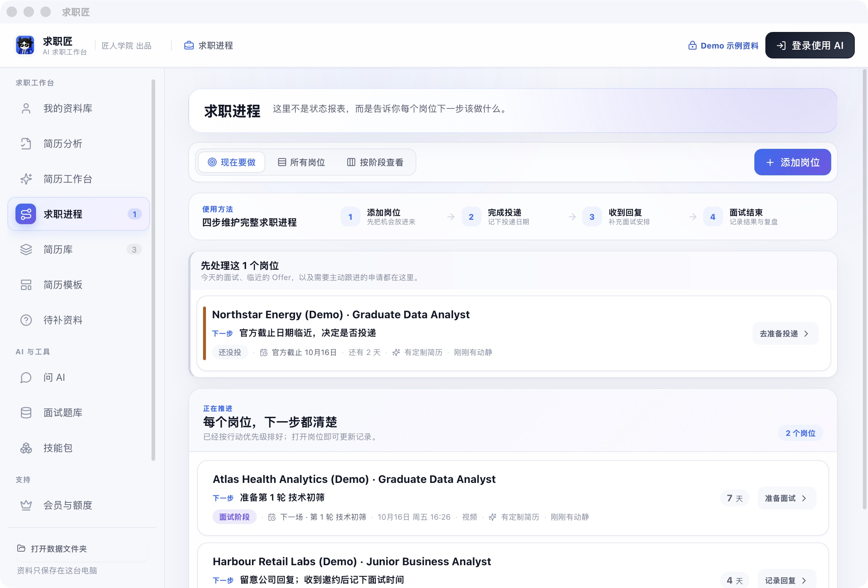Click the 2 个岗位 count badge
868x588 pixels.
(800, 433)
